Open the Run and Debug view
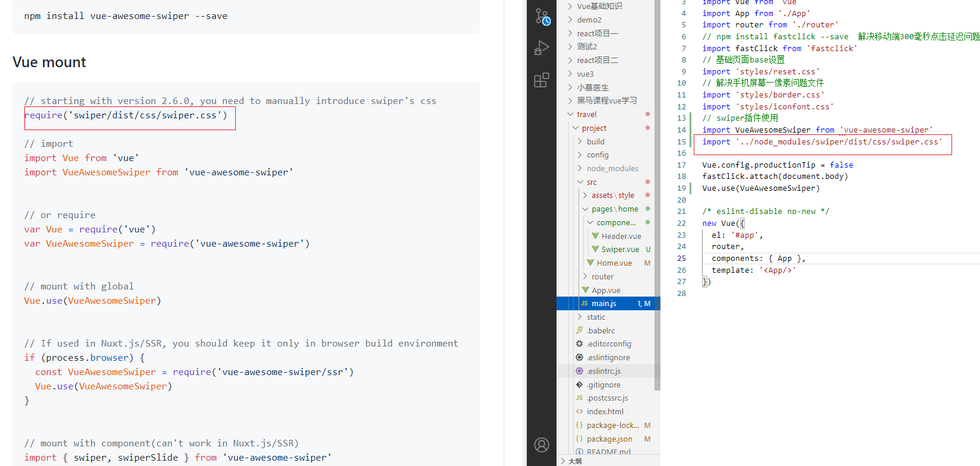The height and width of the screenshot is (466, 980). (x=542, y=48)
